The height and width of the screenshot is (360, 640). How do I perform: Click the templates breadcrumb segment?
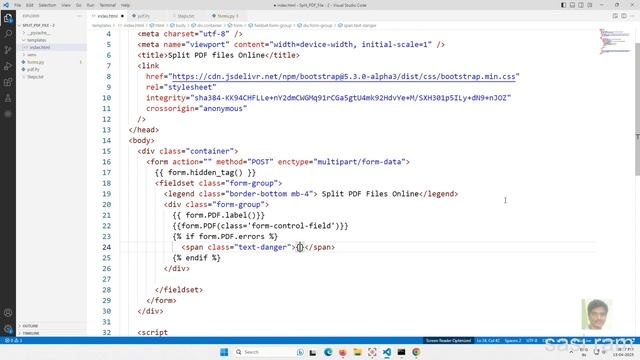(102, 25)
